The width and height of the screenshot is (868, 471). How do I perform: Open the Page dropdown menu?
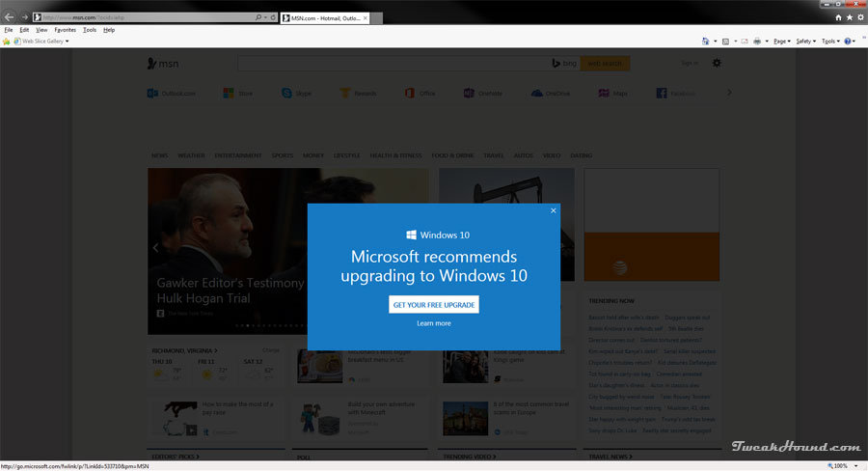(x=781, y=41)
